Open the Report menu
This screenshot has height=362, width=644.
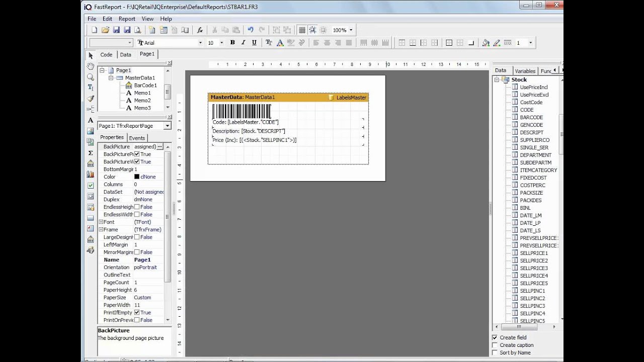[127, 19]
